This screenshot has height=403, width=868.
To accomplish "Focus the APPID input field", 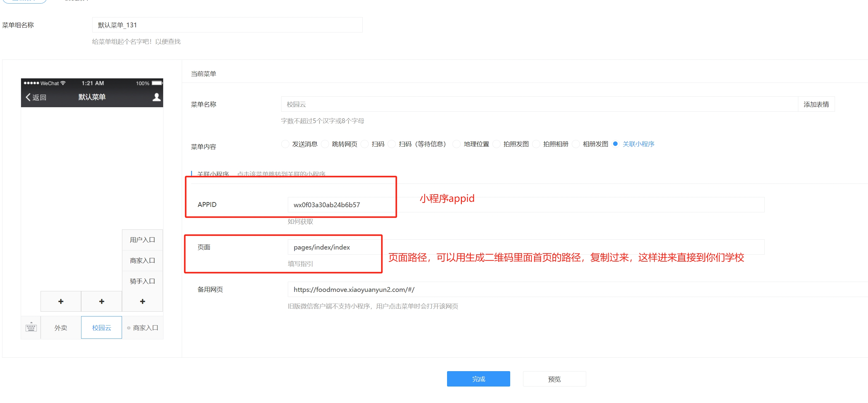I will point(526,205).
